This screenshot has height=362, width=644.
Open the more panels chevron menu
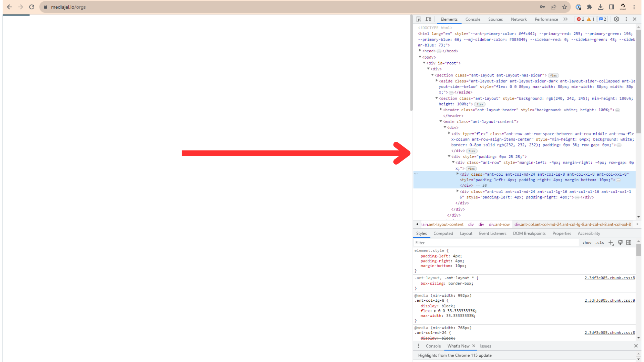(x=566, y=19)
